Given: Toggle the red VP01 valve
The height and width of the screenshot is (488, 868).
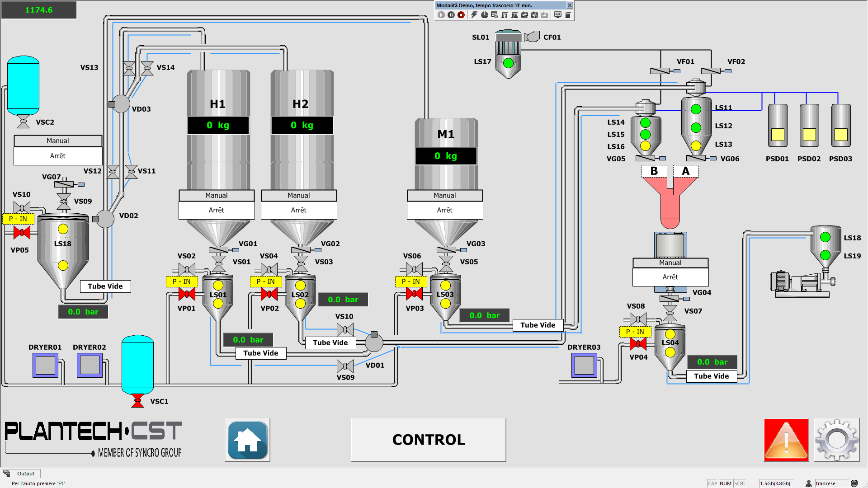Looking at the screenshot, I should coord(187,295).
